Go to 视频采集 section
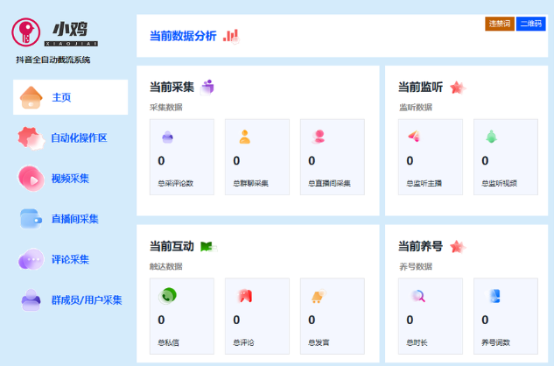 [70, 178]
